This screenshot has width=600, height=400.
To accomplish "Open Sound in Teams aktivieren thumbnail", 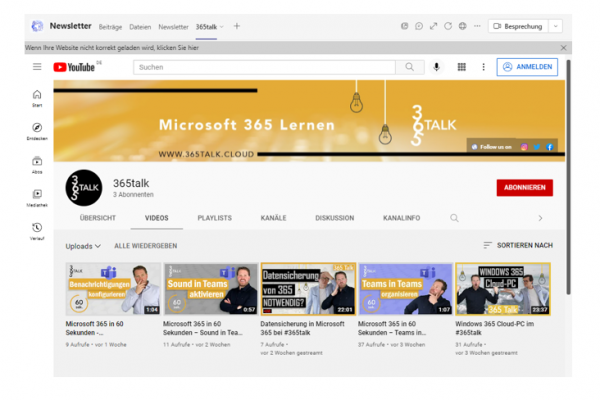I will click(x=210, y=289).
